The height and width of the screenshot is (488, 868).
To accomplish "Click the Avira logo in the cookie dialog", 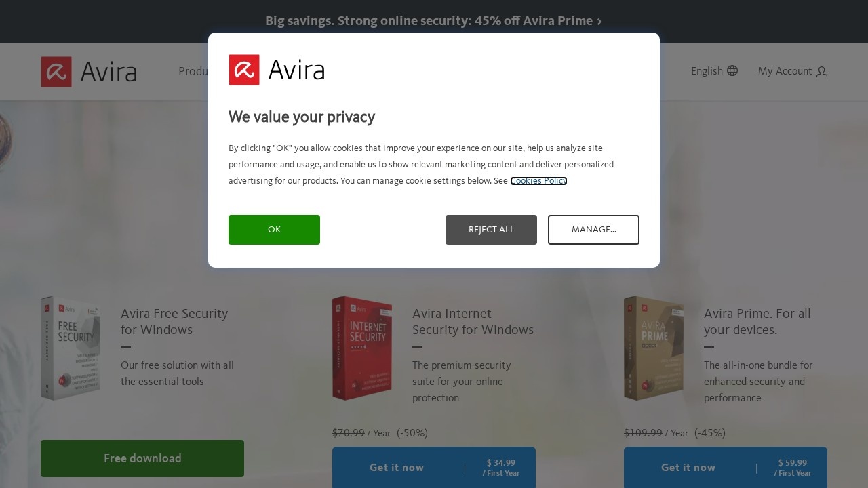I will [277, 70].
